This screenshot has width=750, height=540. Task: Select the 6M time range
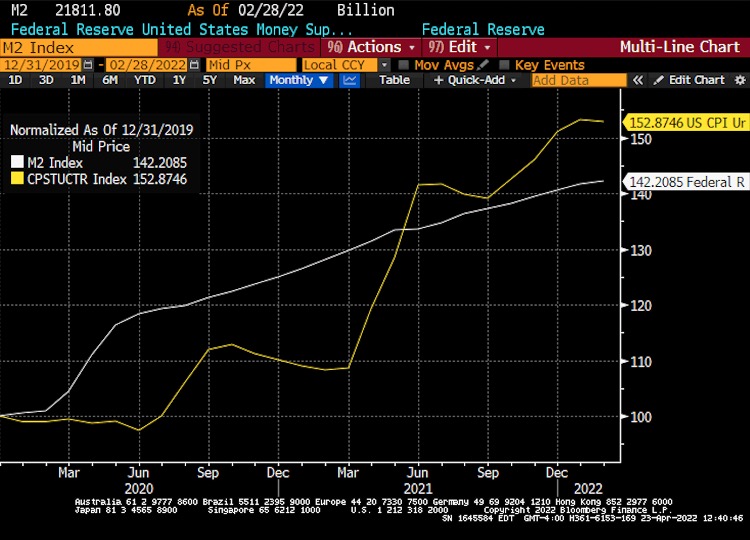[110, 80]
